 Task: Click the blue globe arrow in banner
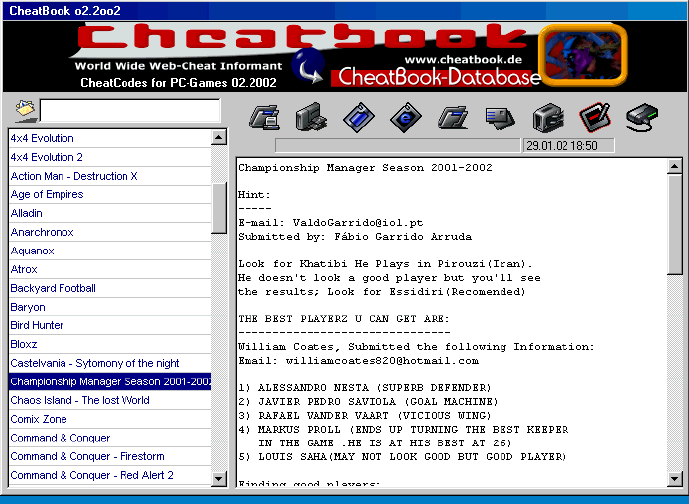pos(308,67)
